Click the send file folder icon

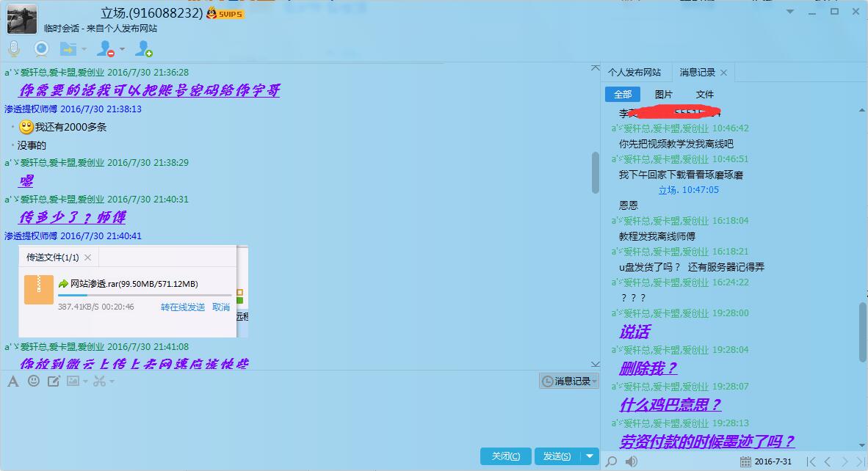pyautogui.click(x=68, y=49)
